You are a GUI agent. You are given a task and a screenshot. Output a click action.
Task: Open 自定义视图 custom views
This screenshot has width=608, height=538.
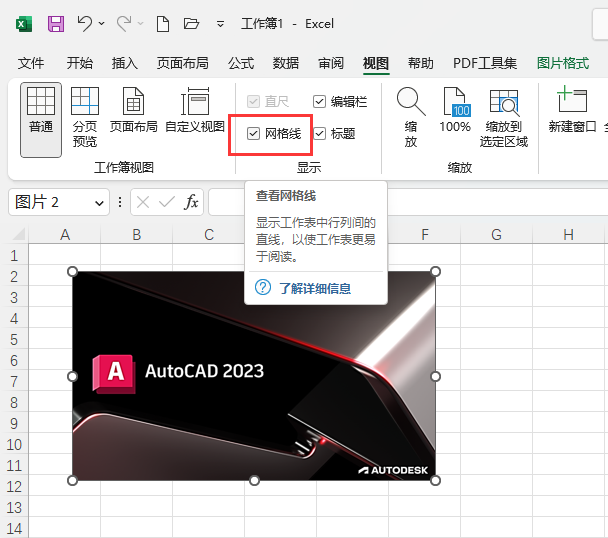tap(195, 111)
